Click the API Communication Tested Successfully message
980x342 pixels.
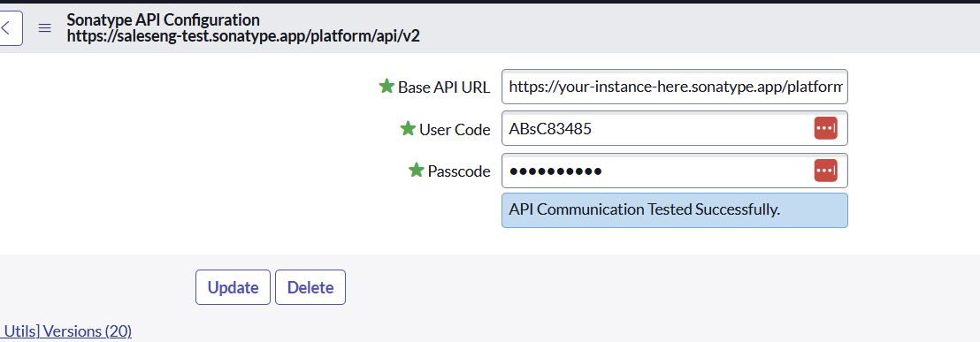674,210
